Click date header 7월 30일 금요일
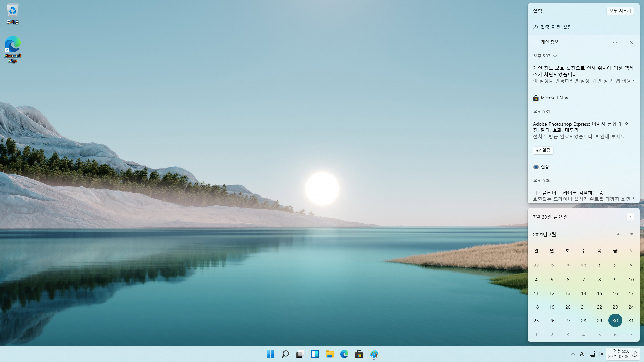 coord(550,217)
